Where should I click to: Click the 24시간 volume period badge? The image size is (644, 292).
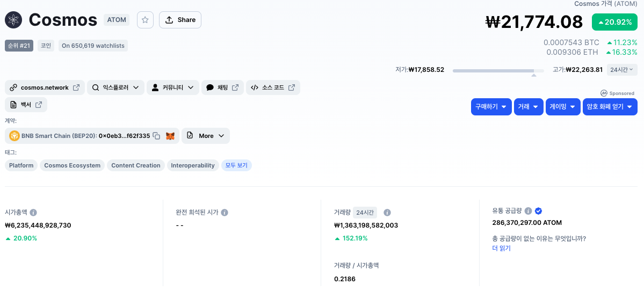[x=365, y=213]
